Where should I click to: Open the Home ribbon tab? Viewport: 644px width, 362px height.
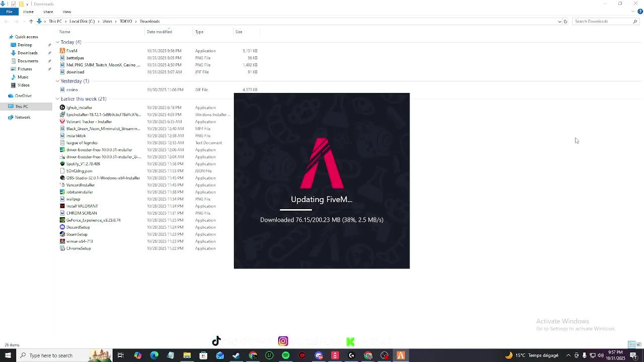point(28,12)
